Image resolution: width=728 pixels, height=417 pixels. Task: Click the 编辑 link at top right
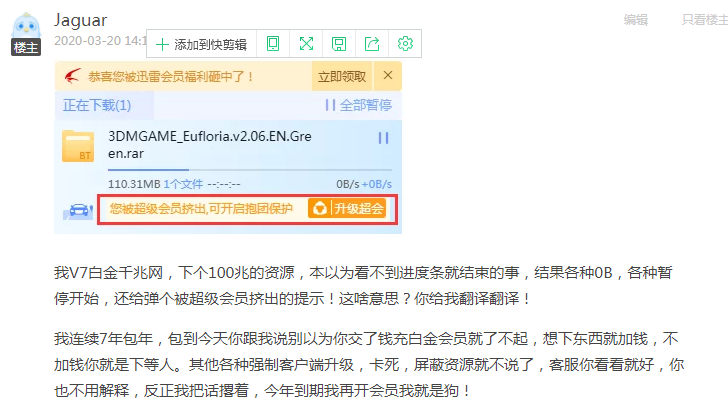click(636, 19)
